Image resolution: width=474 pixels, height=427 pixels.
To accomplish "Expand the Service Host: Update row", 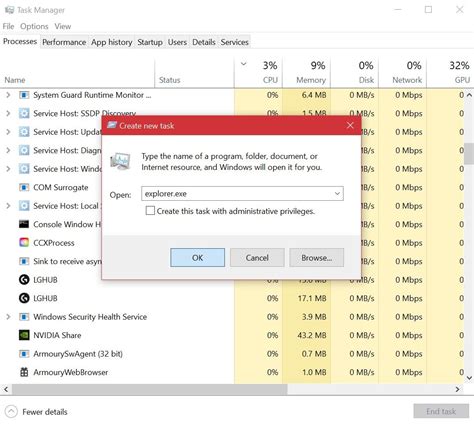I will [x=8, y=132].
